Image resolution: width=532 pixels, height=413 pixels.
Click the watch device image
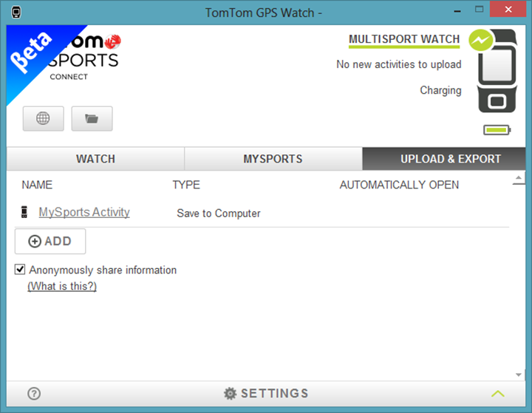click(497, 71)
